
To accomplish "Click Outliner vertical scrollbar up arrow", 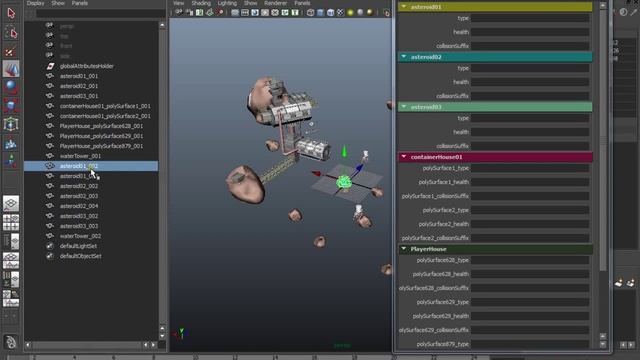I will 162,25.
